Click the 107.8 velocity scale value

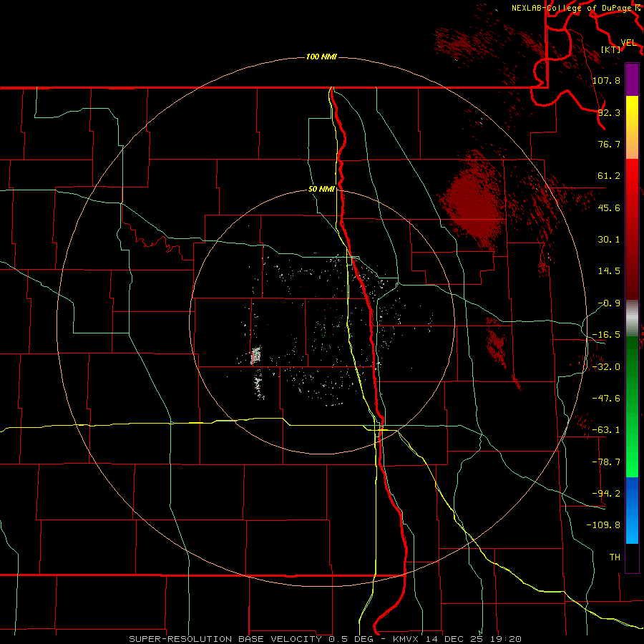pyautogui.click(x=606, y=80)
